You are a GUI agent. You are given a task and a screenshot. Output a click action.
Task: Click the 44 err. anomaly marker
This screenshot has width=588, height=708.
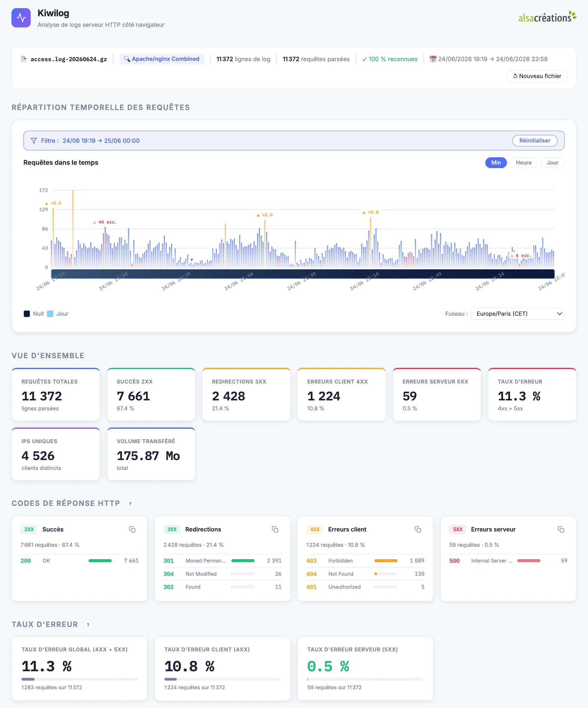pyautogui.click(x=105, y=222)
